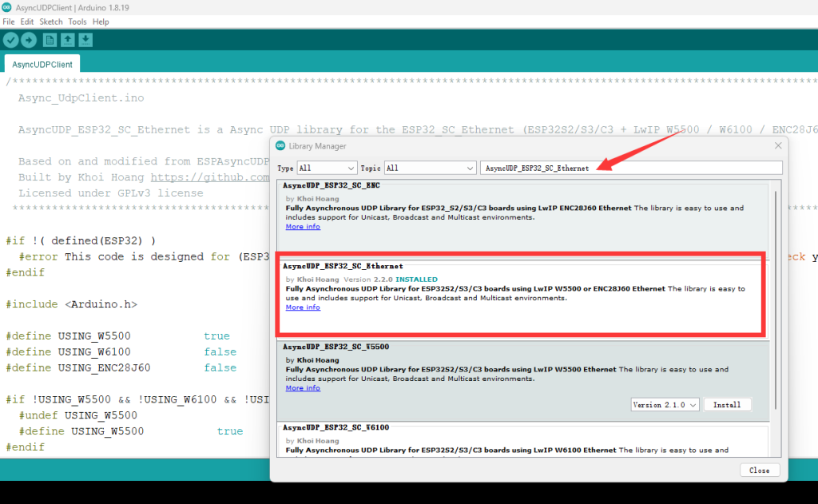This screenshot has width=818, height=504.
Task: Open the File menu
Action: (9, 22)
